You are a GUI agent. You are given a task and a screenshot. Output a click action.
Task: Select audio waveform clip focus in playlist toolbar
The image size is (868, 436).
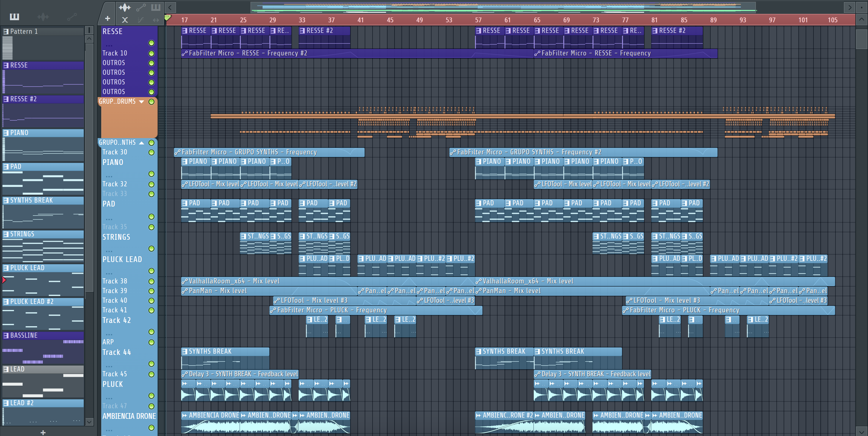tap(125, 7)
